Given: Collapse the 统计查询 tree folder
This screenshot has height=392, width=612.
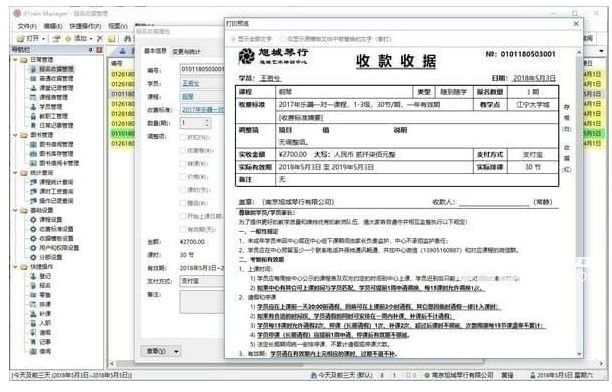Looking at the screenshot, I should point(16,173).
